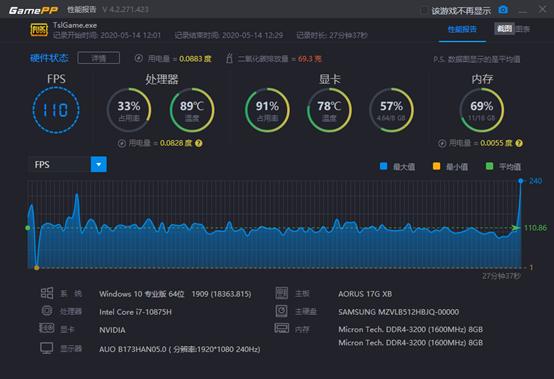This screenshot has width=554, height=379.
Task: Click the graphics card icon beside NVIDIA
Action: [x=47, y=328]
